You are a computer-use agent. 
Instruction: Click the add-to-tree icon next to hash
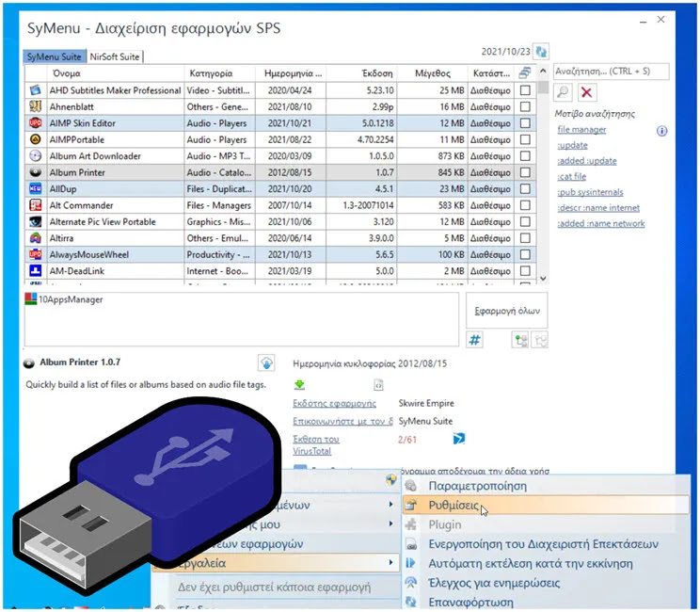click(x=520, y=341)
